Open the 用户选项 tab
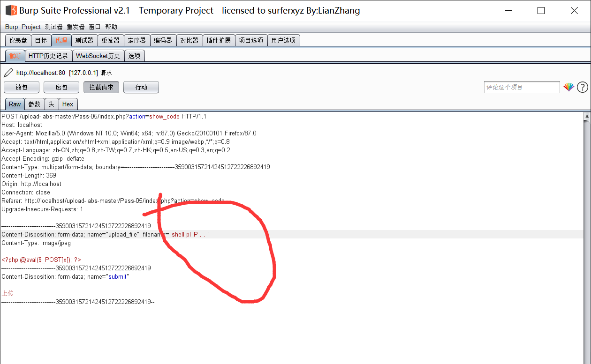This screenshot has width=591, height=364. (283, 40)
